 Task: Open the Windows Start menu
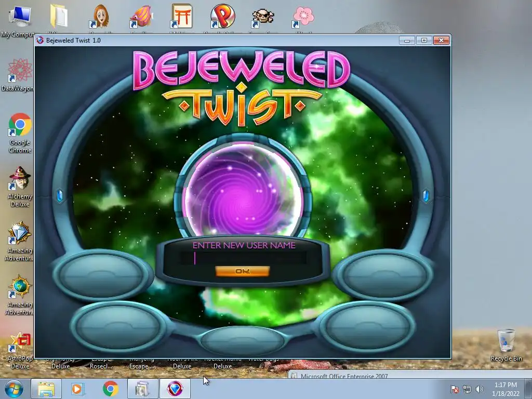(14, 389)
